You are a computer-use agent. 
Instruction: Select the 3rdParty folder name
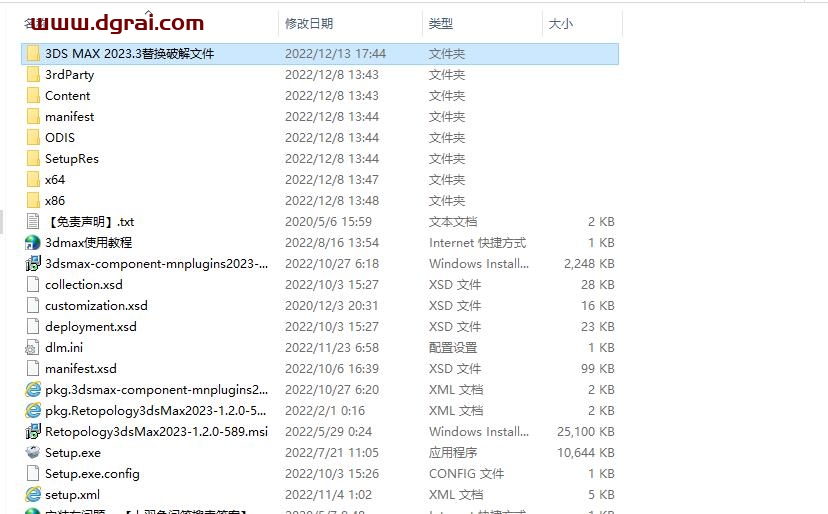[x=70, y=74]
